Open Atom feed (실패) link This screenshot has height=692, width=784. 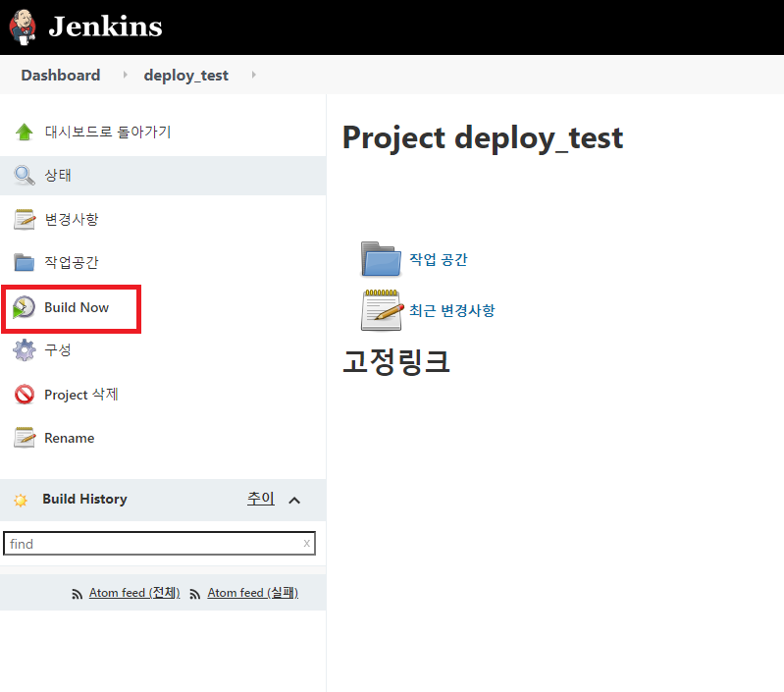tap(253, 593)
